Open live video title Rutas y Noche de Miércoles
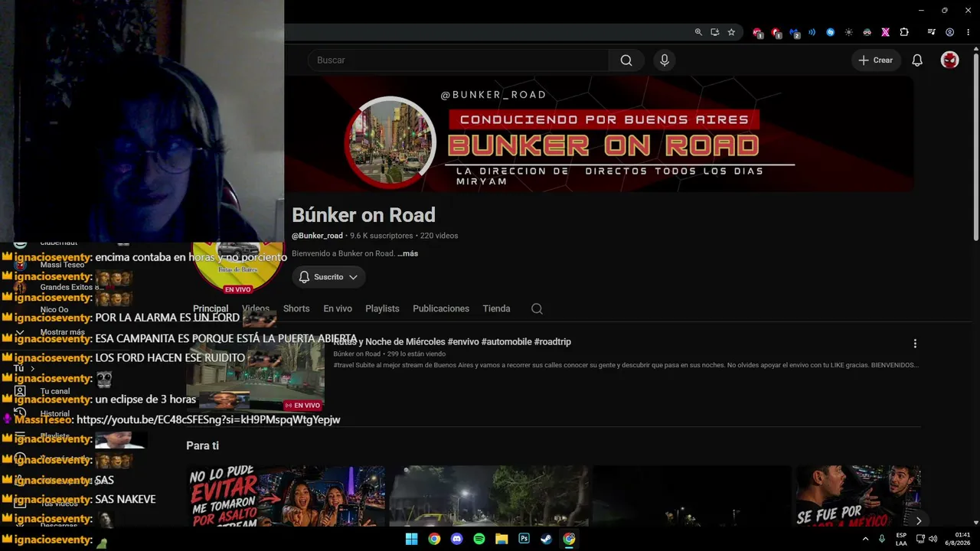Image resolution: width=980 pixels, height=551 pixels. pos(452,341)
